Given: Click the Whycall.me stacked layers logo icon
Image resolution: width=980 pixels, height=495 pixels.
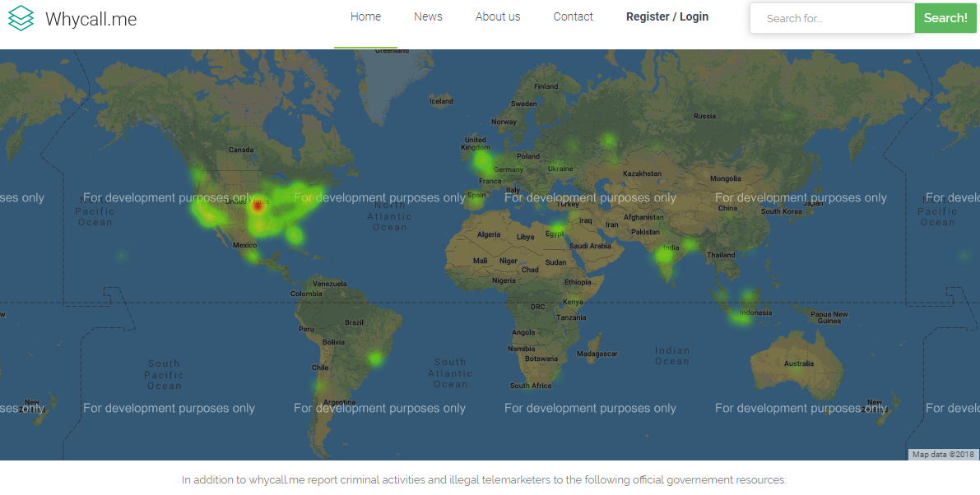Looking at the screenshot, I should click(x=21, y=18).
